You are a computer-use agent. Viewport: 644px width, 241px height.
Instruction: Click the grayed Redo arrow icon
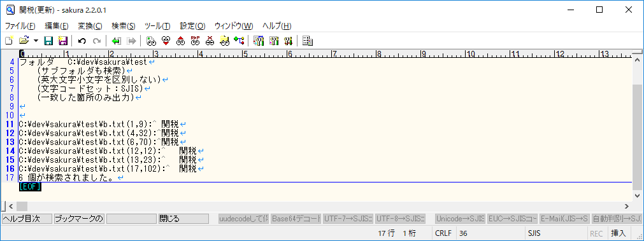[97, 41]
